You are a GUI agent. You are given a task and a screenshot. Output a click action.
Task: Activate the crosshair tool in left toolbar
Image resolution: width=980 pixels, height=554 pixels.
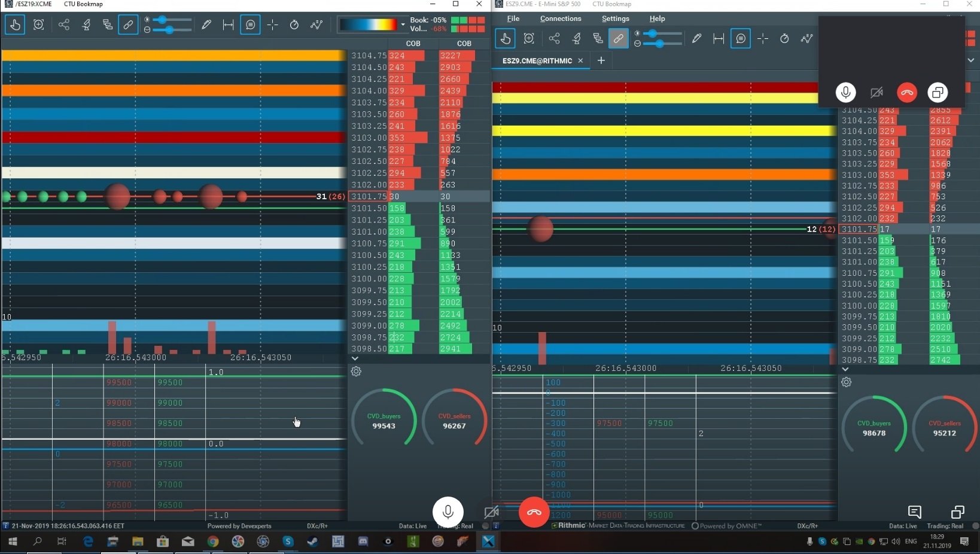[272, 25]
